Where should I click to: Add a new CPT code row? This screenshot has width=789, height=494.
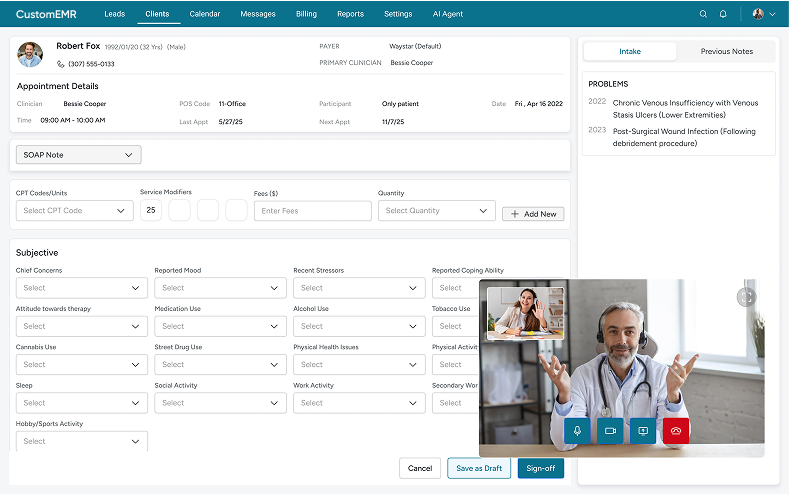pos(533,214)
